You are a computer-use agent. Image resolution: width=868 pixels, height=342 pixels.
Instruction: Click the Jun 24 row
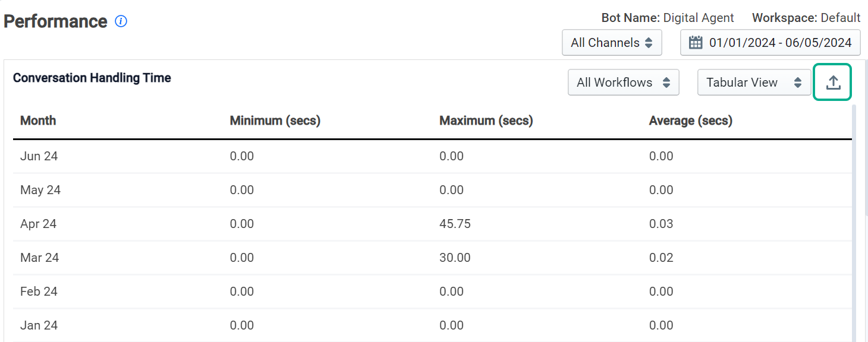coord(432,156)
